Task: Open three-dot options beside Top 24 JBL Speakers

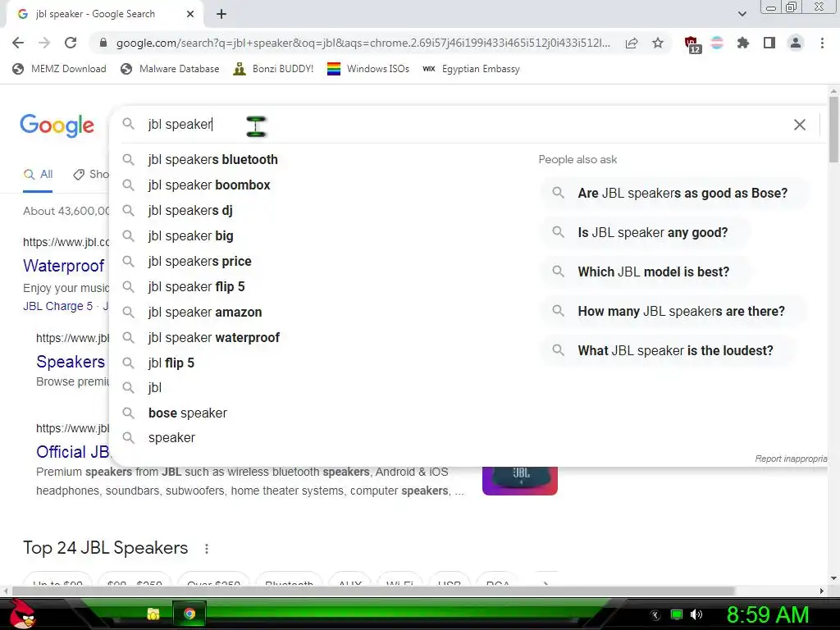Action: point(206,549)
